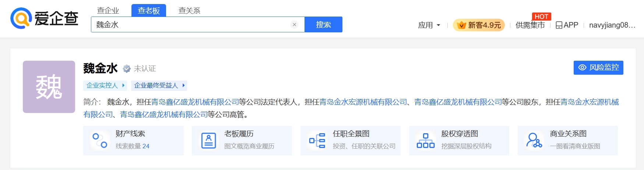Click the 未认证 status text
Image resolution: width=644 pixels, height=170 pixels.
click(145, 68)
